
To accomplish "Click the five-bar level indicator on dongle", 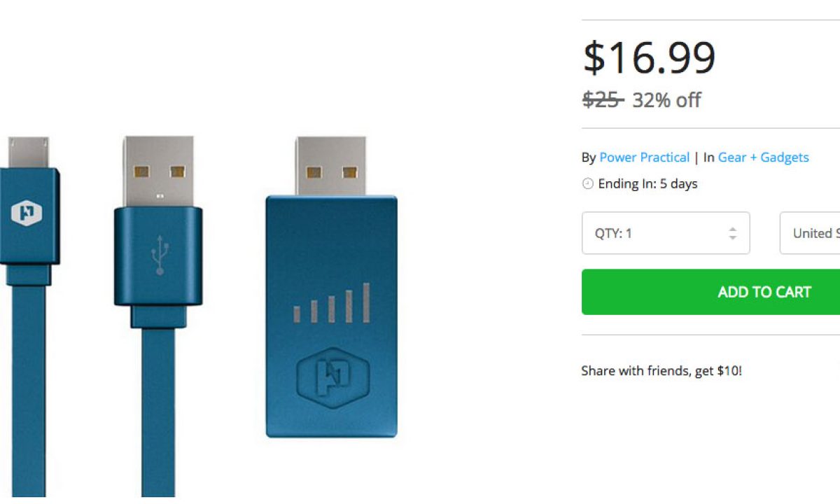I will (x=332, y=304).
